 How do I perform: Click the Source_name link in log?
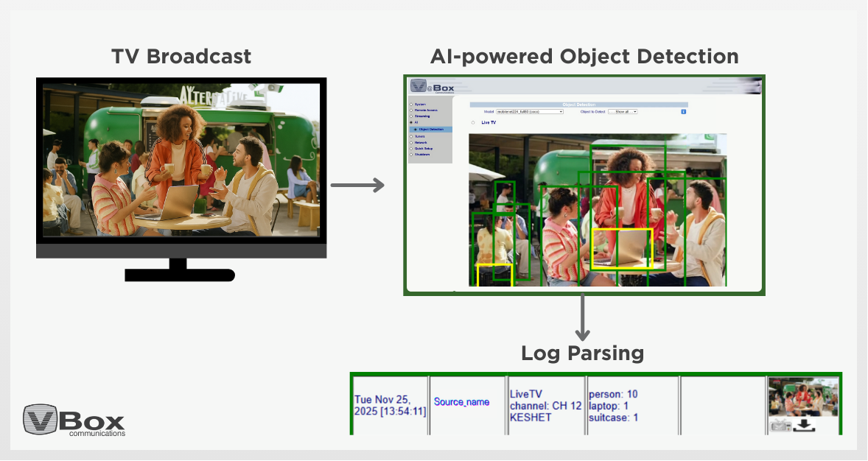pos(461,402)
